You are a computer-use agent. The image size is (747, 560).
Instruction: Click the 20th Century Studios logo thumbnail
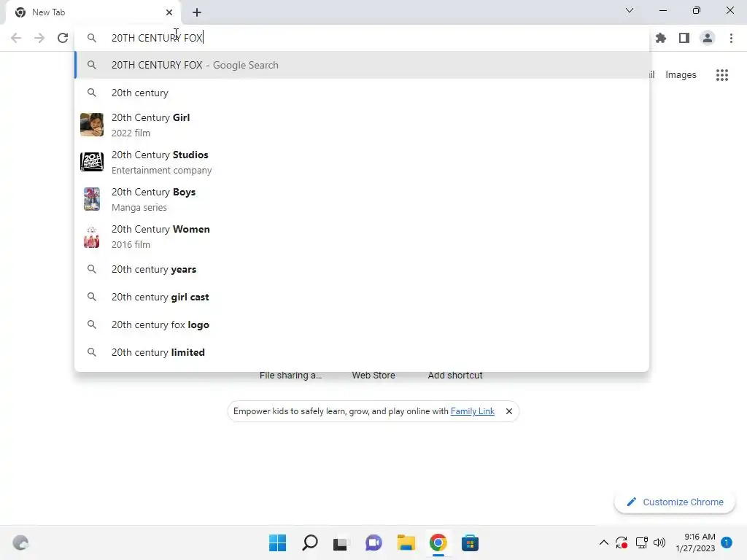91,162
